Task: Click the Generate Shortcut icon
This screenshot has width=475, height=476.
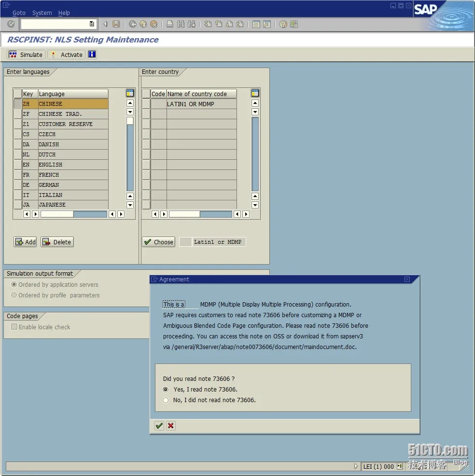Action: point(267,24)
